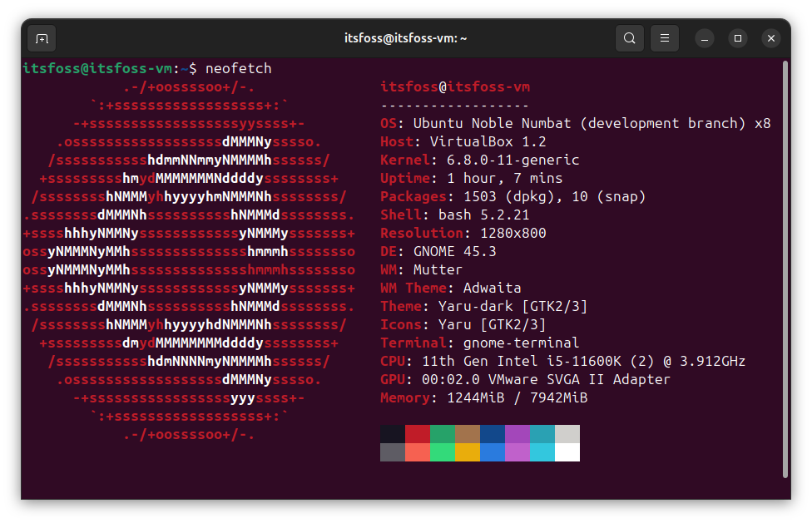Click the Terminal gnome-terminal entry
Image resolution: width=812 pixels, height=523 pixels.
pos(483,343)
